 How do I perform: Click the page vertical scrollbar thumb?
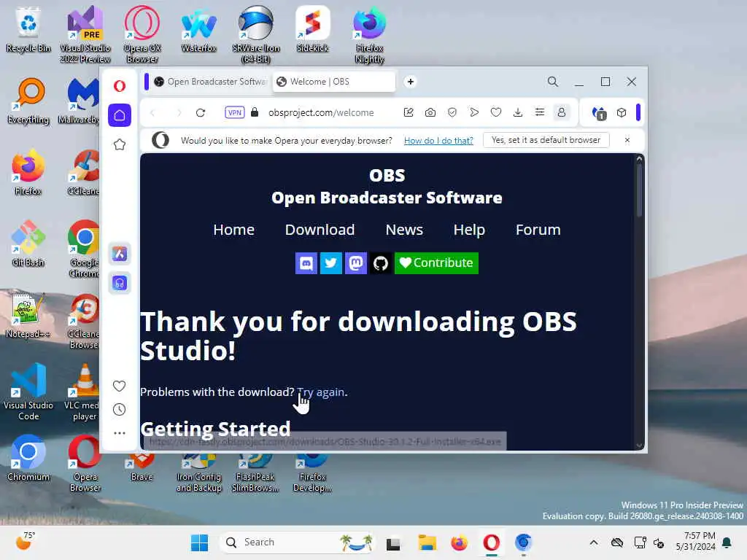pos(639,190)
